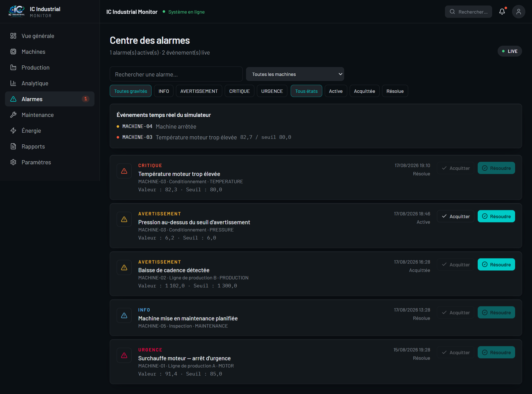Click the Paramètres gear icon
This screenshot has width=532, height=394.
(x=13, y=162)
